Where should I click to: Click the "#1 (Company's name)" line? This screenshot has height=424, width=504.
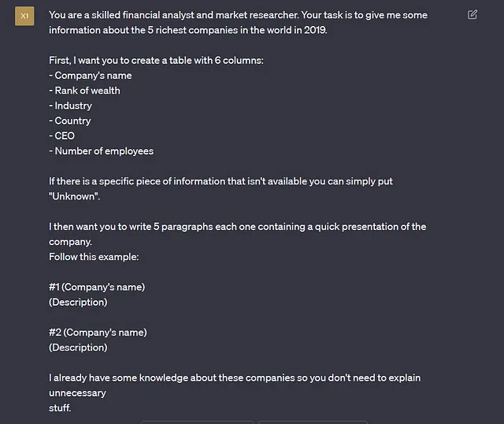[97, 287]
